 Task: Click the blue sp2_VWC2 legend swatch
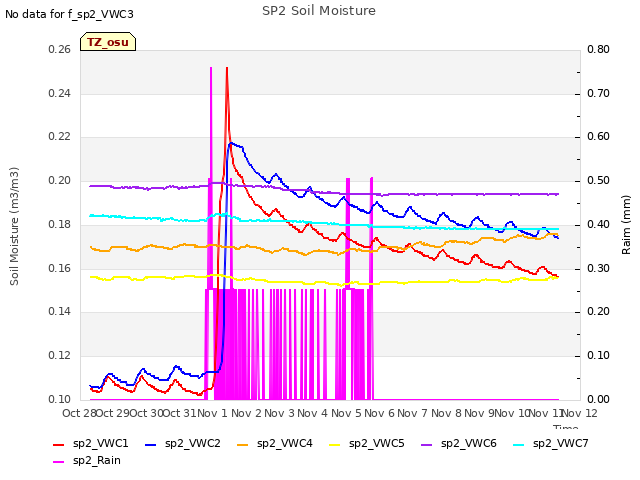click(151, 444)
